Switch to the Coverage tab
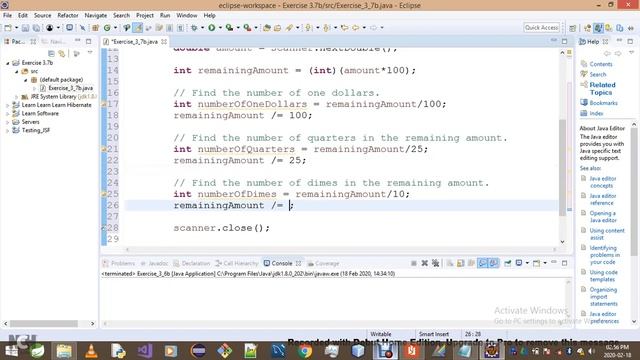 (323, 263)
